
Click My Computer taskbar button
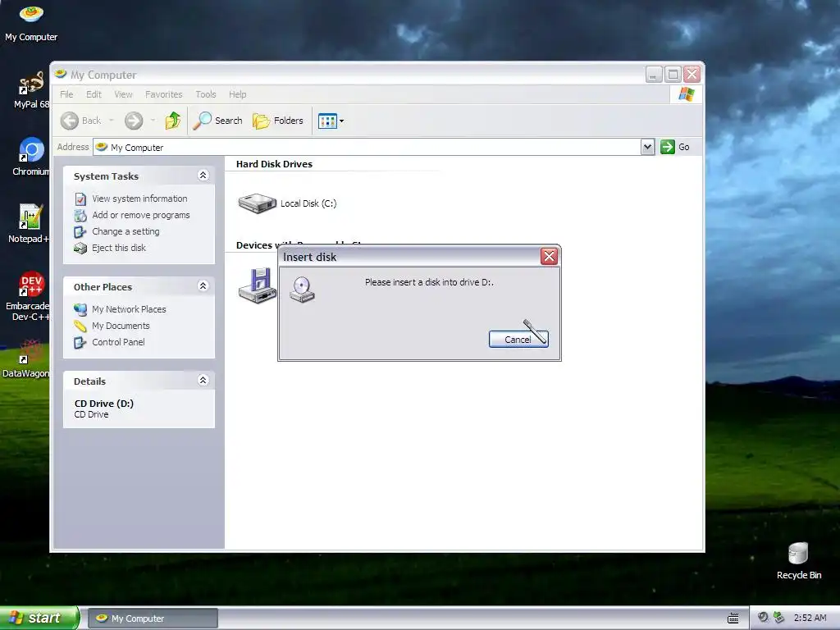click(153, 619)
